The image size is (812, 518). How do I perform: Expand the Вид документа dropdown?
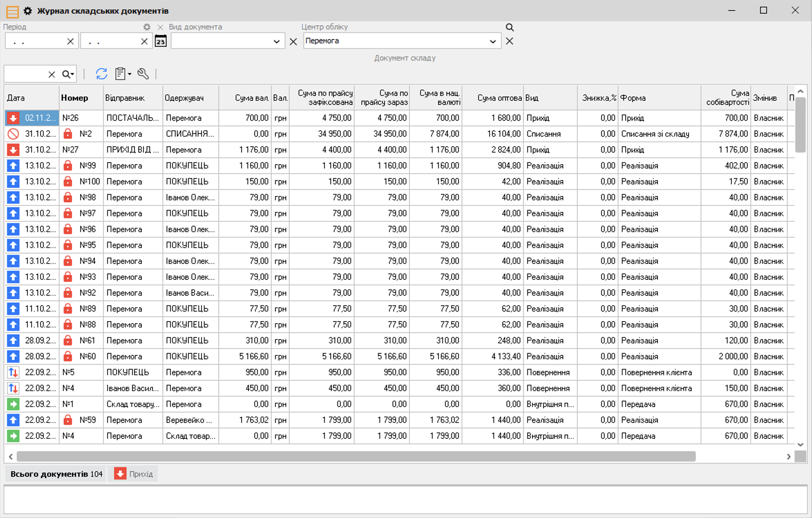coord(276,41)
